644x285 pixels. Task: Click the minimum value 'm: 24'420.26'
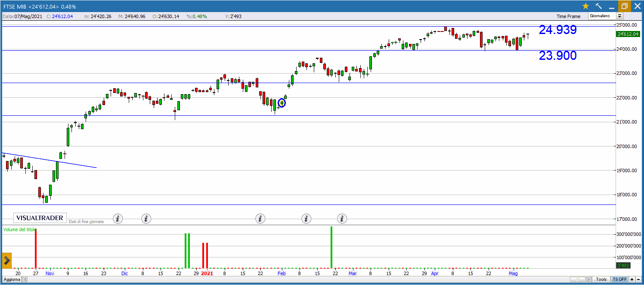click(x=98, y=16)
